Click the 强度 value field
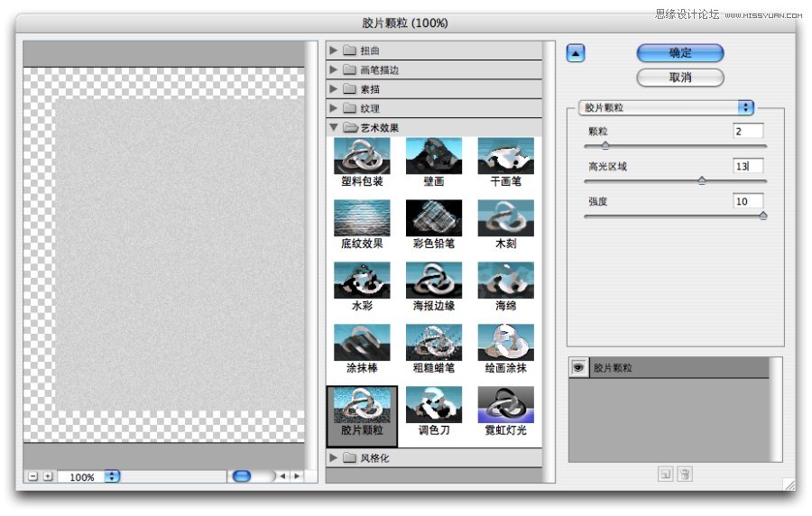This screenshot has width=812, height=516. click(748, 201)
